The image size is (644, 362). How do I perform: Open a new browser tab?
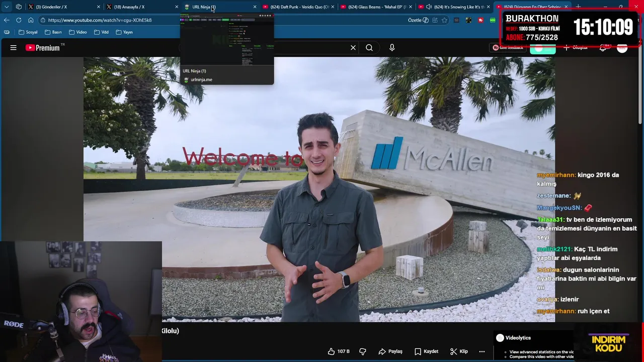tap(578, 7)
